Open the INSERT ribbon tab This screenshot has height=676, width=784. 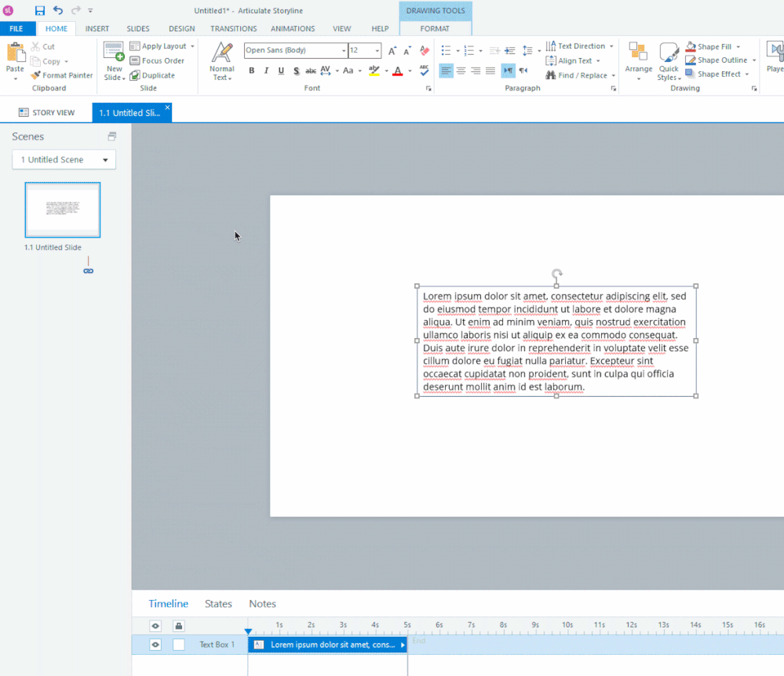(x=97, y=29)
